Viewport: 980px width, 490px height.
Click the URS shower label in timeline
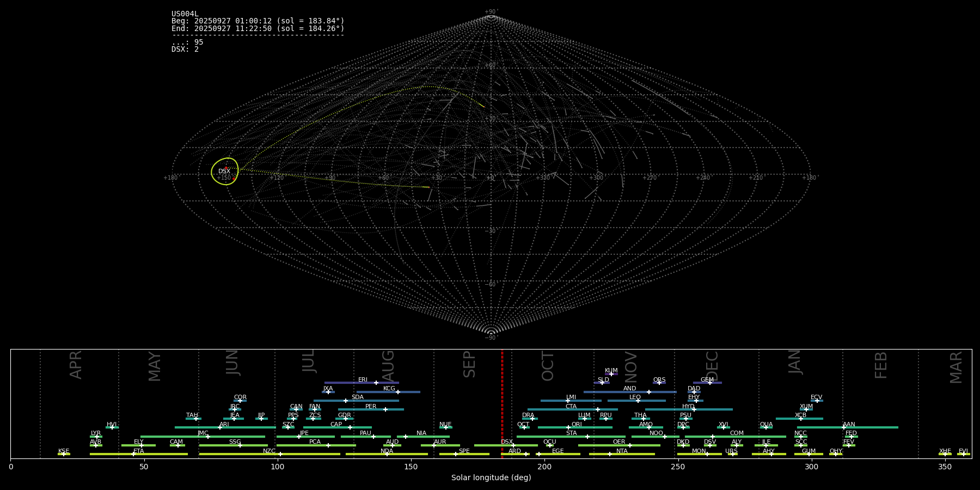coord(731,451)
